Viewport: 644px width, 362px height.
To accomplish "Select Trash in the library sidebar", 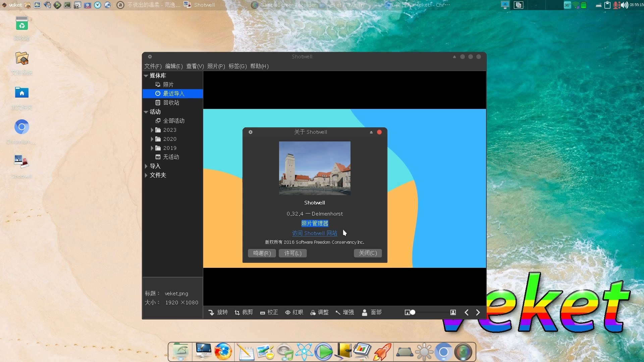I will [x=171, y=103].
